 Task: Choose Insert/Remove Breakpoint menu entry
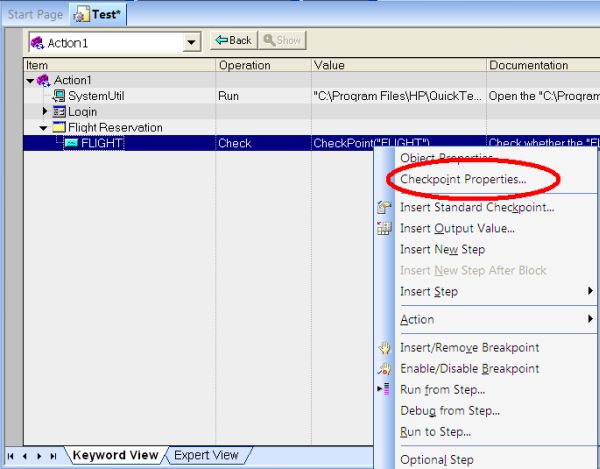click(470, 347)
